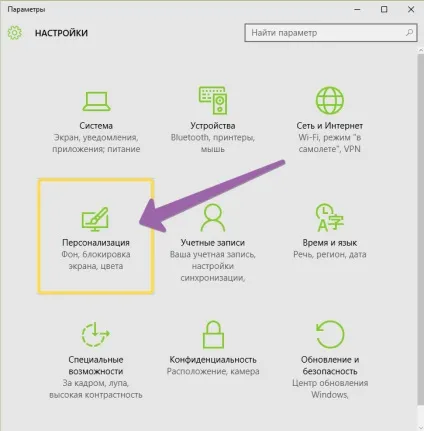Click 'Bluetooth, принтеры, мышь' description

pos(213,143)
